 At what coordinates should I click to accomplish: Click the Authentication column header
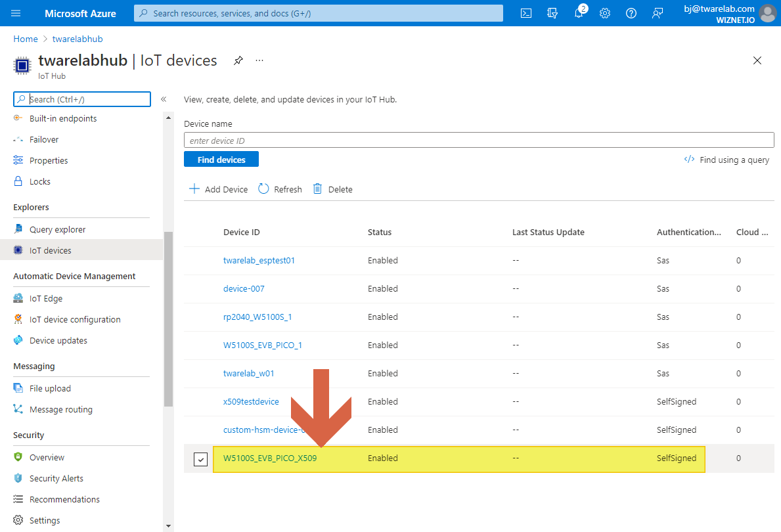coord(689,232)
